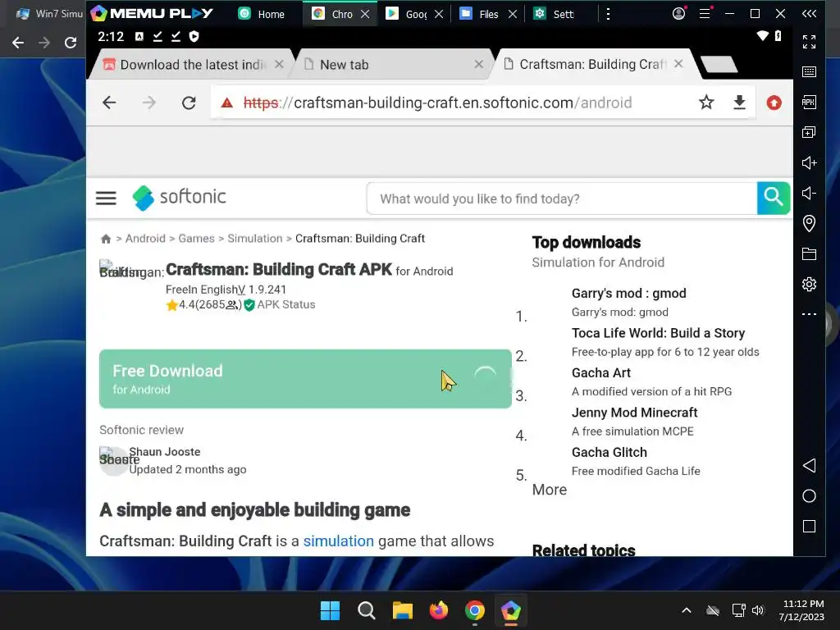The height and width of the screenshot is (630, 840).
Task: Switch to MEmu Home tab
Action: pyautogui.click(x=262, y=14)
